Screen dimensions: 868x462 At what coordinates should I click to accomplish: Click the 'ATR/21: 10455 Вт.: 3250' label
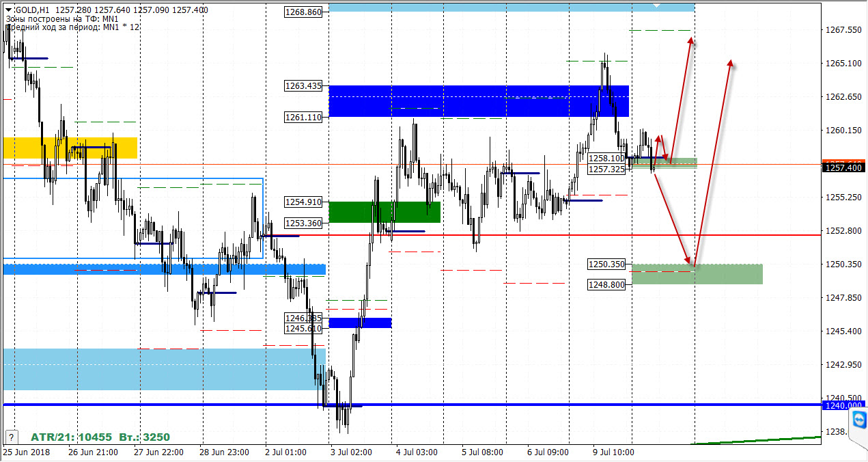click(100, 437)
